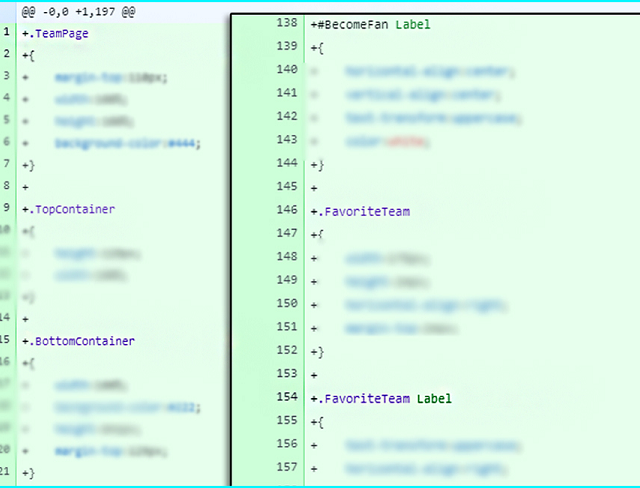Viewport: 640px width, 488px height.
Task: Click the .BottomContainer selector text
Action: (81, 341)
